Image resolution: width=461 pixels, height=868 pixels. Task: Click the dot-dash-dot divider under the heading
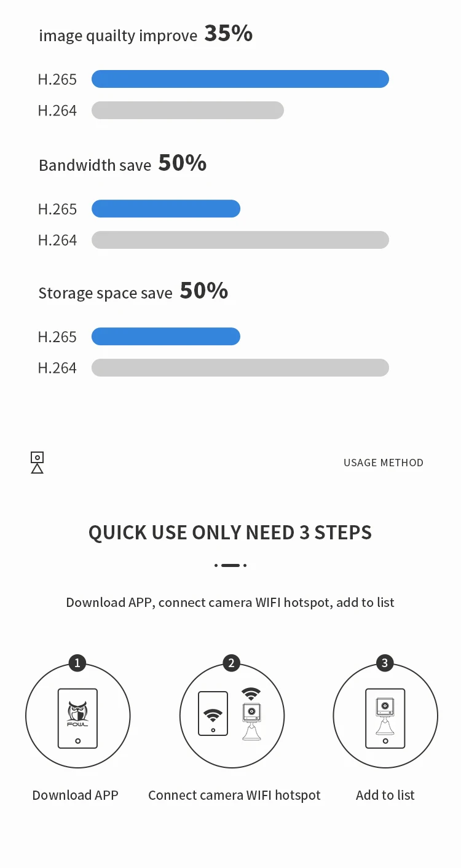coord(230,565)
